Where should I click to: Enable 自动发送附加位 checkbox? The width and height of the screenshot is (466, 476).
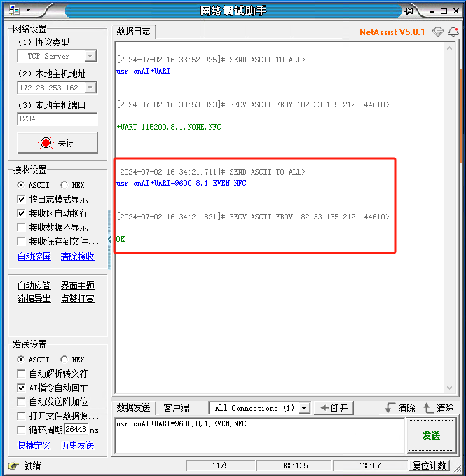coord(21,402)
